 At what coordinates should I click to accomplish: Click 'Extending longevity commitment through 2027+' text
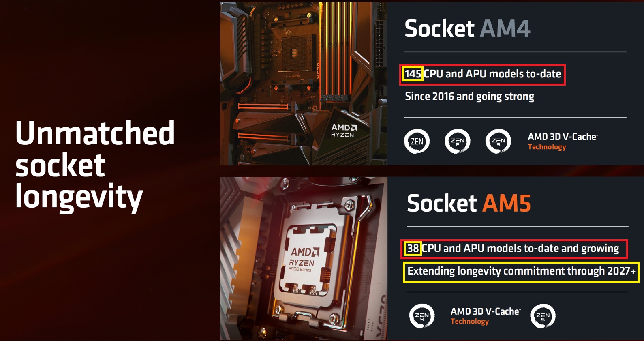coord(521,271)
